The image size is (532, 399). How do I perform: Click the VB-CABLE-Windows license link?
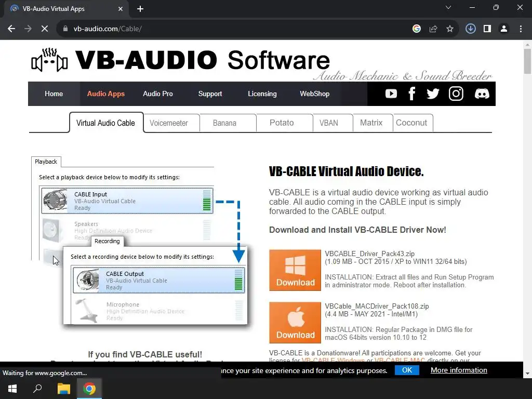(333, 360)
